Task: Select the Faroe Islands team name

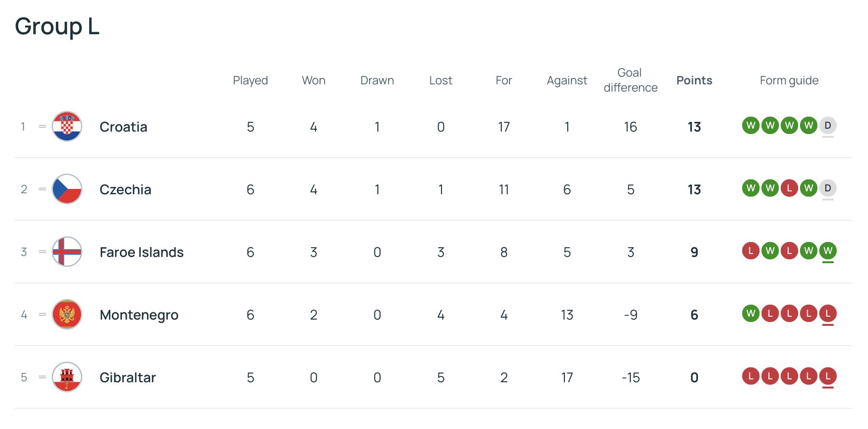Action: point(141,252)
